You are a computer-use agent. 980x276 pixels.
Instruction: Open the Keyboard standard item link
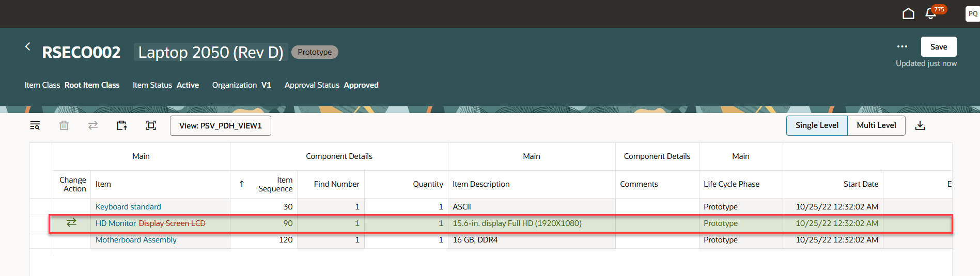pyautogui.click(x=128, y=206)
